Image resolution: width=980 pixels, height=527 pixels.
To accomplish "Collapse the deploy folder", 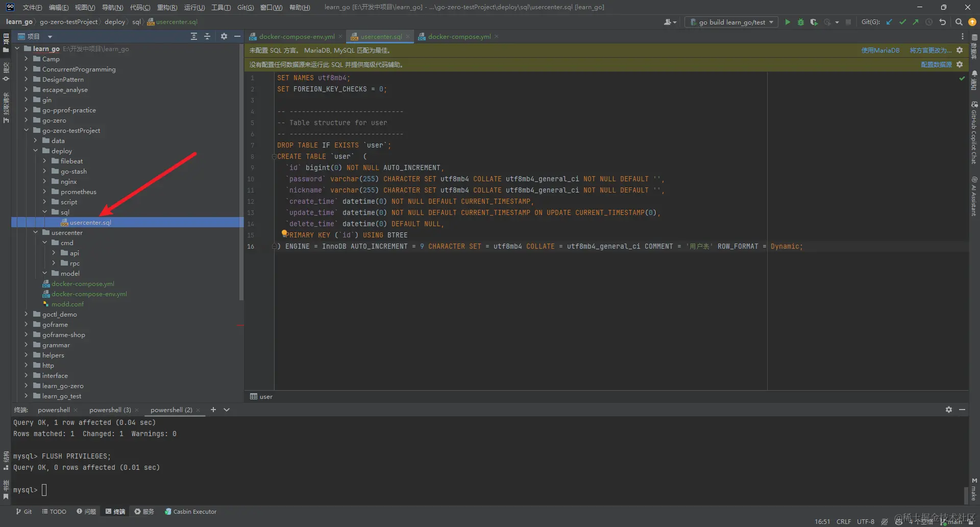I will tap(35, 151).
